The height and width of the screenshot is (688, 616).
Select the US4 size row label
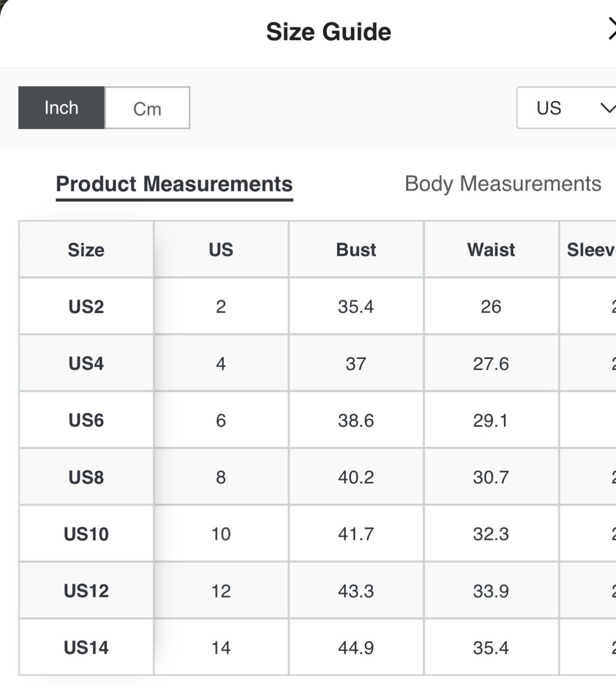tap(86, 363)
